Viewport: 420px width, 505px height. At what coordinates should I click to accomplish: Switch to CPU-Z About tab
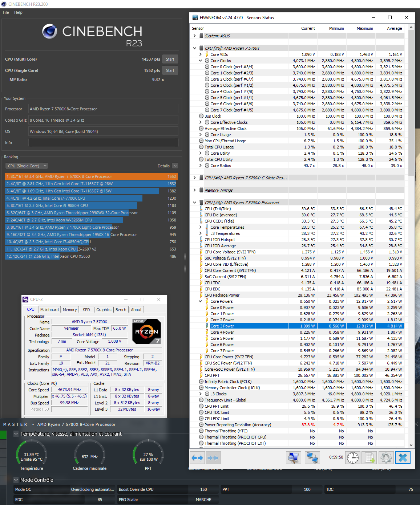click(x=137, y=310)
